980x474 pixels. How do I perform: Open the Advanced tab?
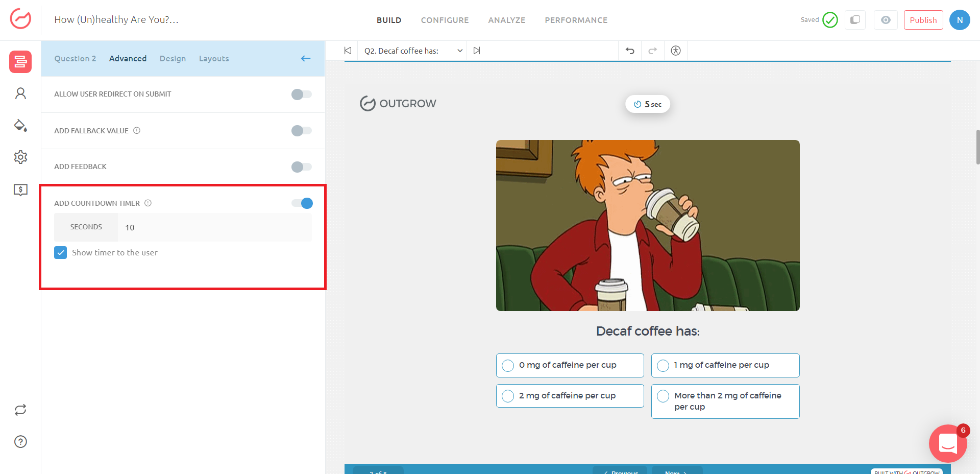click(128, 59)
